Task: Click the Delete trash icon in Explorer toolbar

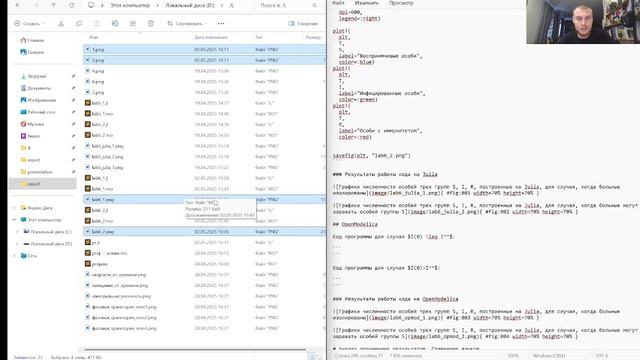Action: (151, 23)
